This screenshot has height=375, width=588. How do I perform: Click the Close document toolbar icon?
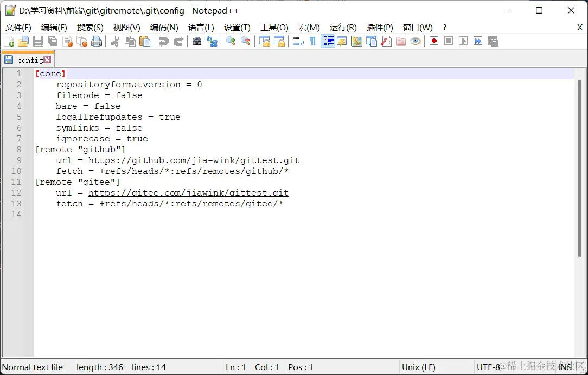[67, 41]
